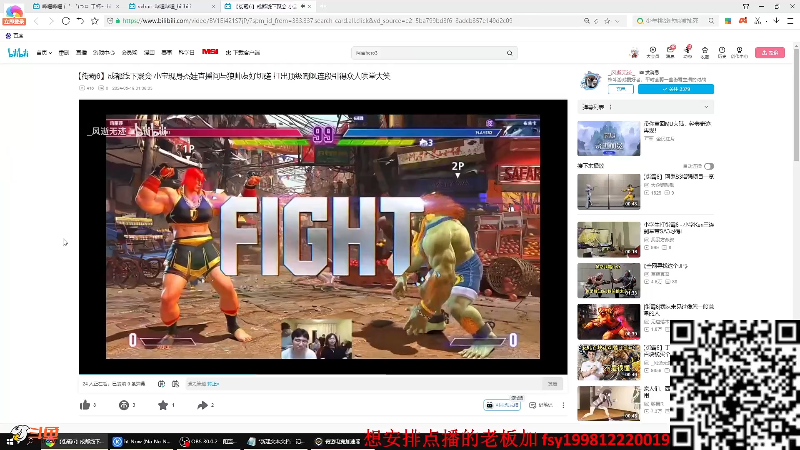Click the send danmaku button

click(552, 384)
